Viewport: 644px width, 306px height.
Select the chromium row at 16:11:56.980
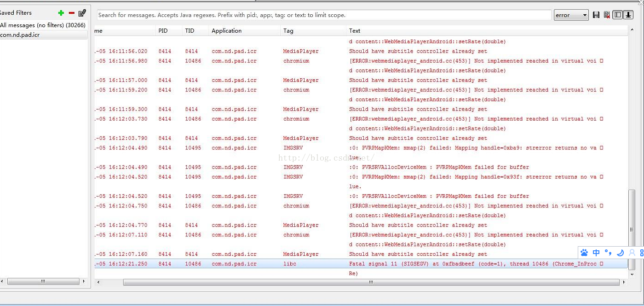pos(361,61)
